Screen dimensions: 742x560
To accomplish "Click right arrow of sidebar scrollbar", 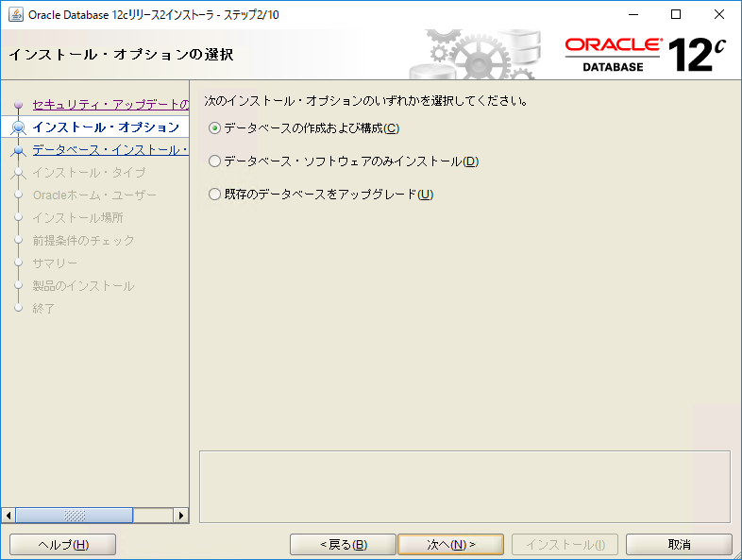I will (x=180, y=515).
